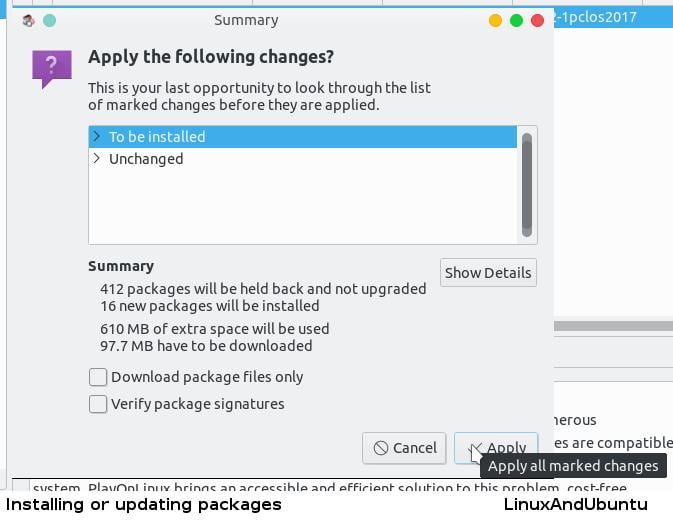Expand the Unchanged packages list

click(96, 158)
